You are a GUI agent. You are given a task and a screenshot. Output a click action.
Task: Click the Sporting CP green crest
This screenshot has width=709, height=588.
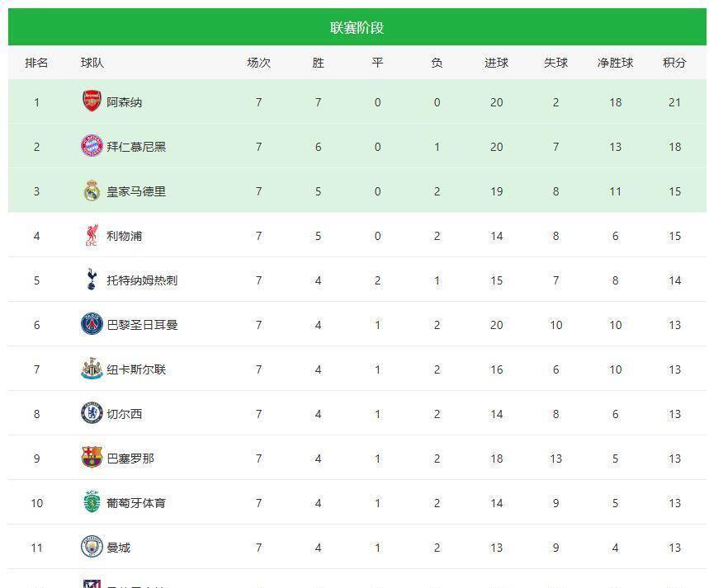[91, 502]
